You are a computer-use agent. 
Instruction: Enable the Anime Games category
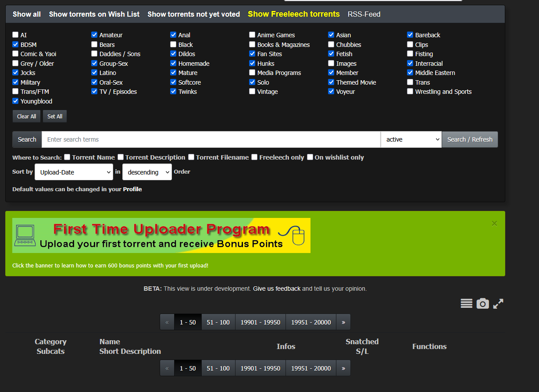pos(252,35)
